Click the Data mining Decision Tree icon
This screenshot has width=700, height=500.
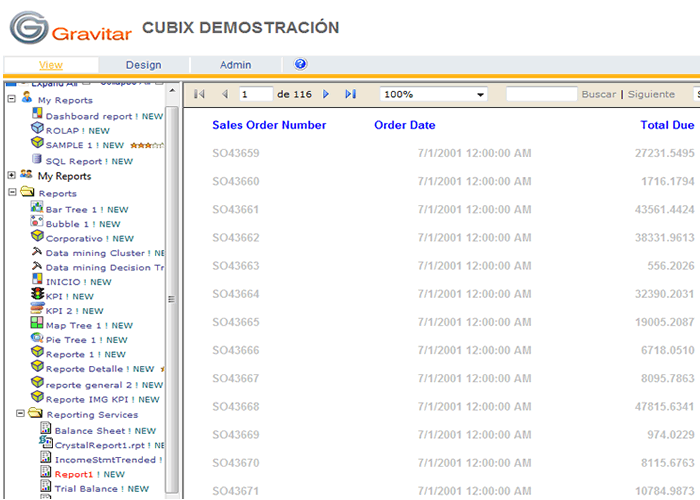37,266
